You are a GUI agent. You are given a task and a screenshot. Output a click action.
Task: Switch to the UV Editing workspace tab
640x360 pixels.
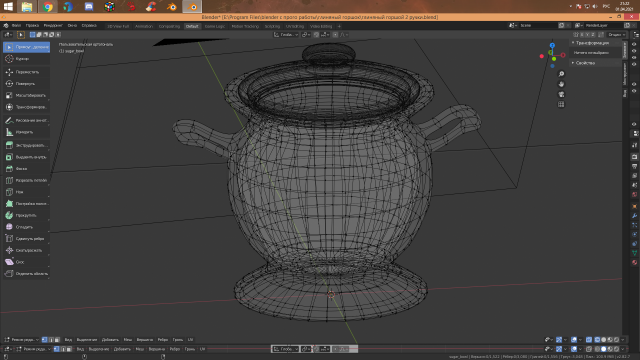pos(295,26)
